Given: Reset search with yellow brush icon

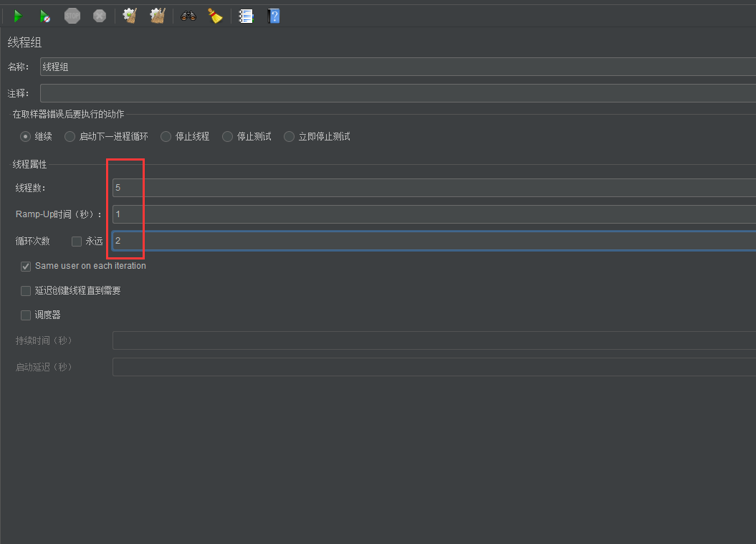Looking at the screenshot, I should click(215, 16).
